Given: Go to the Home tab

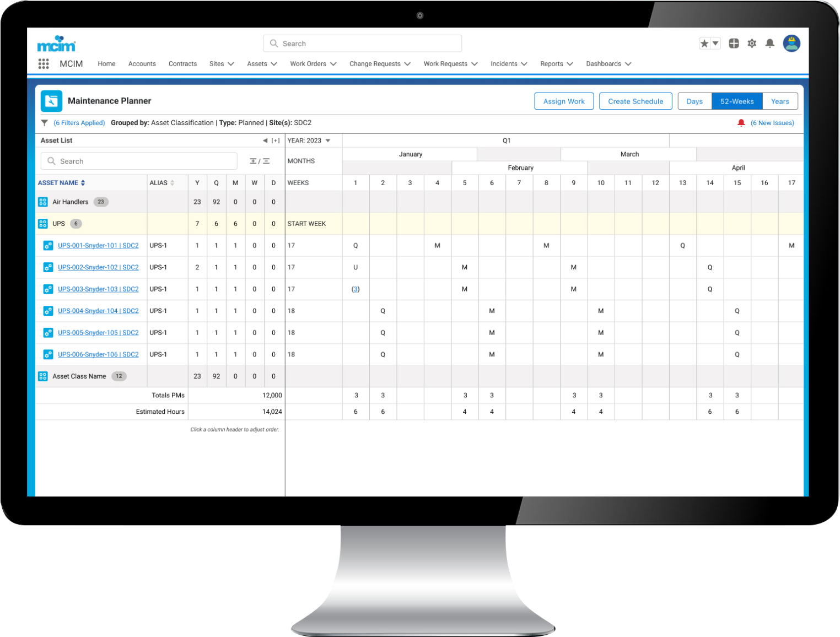Looking at the screenshot, I should 106,64.
